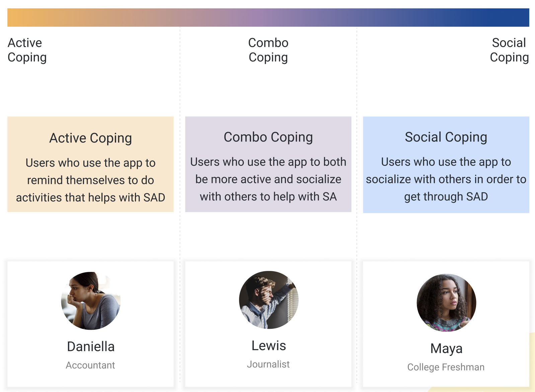Click the Active Coping card heading text
The height and width of the screenshot is (392, 535).
point(91,138)
